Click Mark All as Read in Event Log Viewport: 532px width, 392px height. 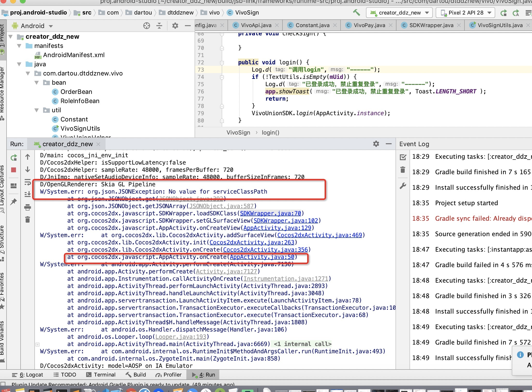(x=403, y=157)
